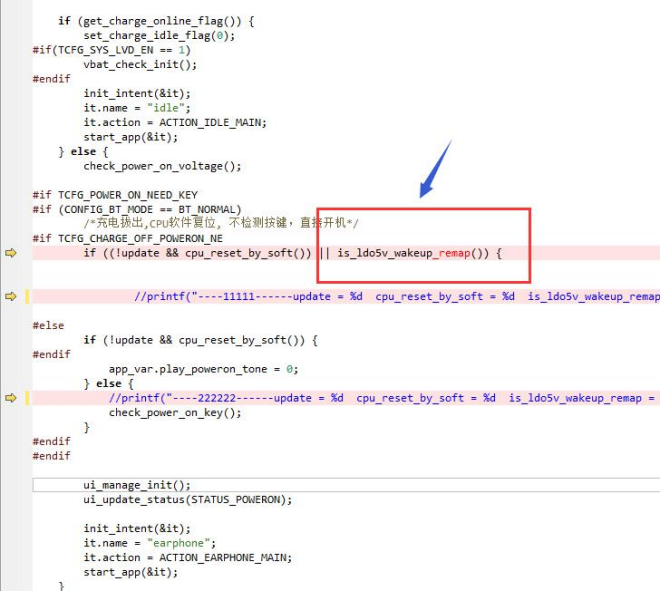
Task: Click the bookmark arrow beside the ----11111---- printf comment
Action: (x=11, y=296)
